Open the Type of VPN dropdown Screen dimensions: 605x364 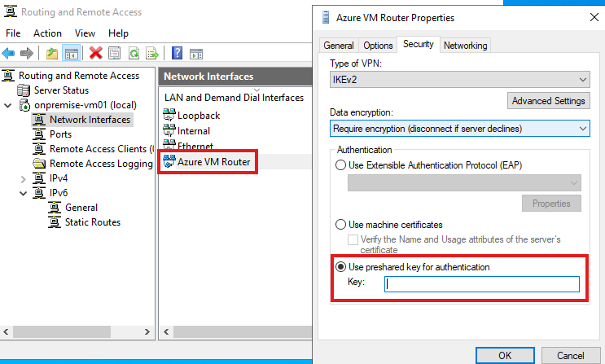(459, 80)
